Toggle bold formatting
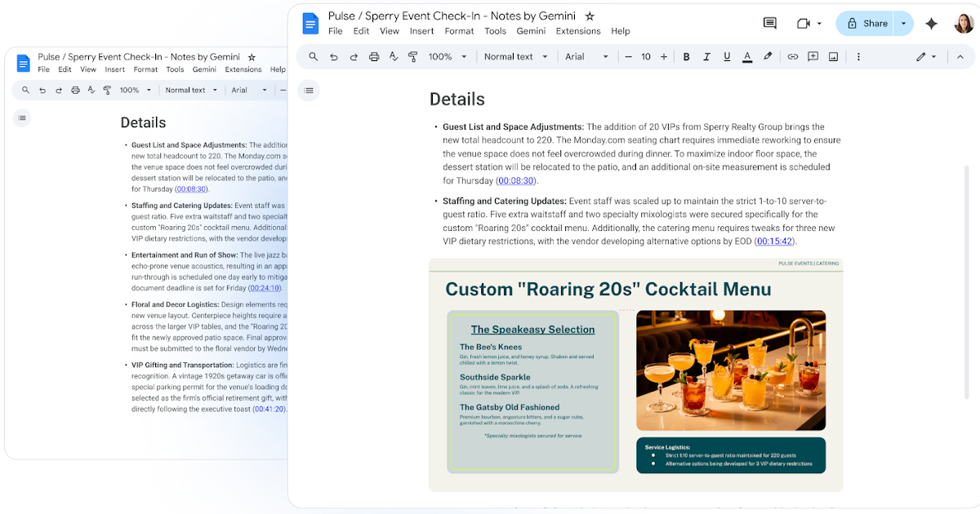 [686, 57]
